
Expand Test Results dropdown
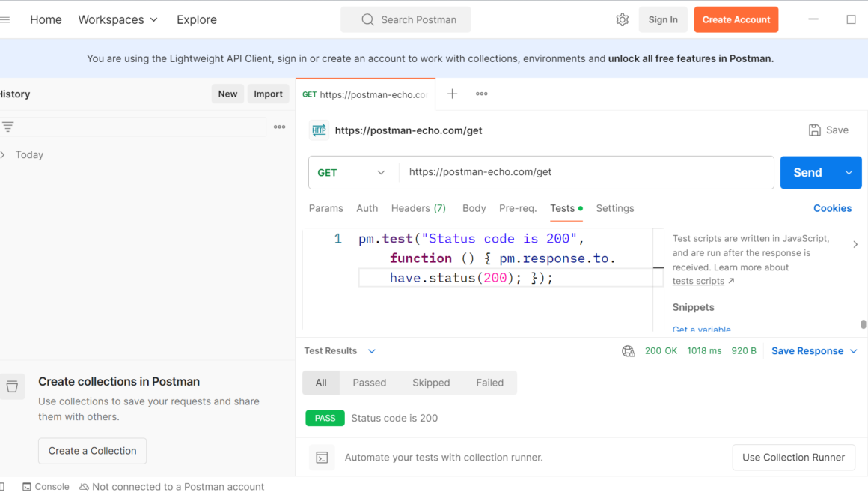coord(372,351)
